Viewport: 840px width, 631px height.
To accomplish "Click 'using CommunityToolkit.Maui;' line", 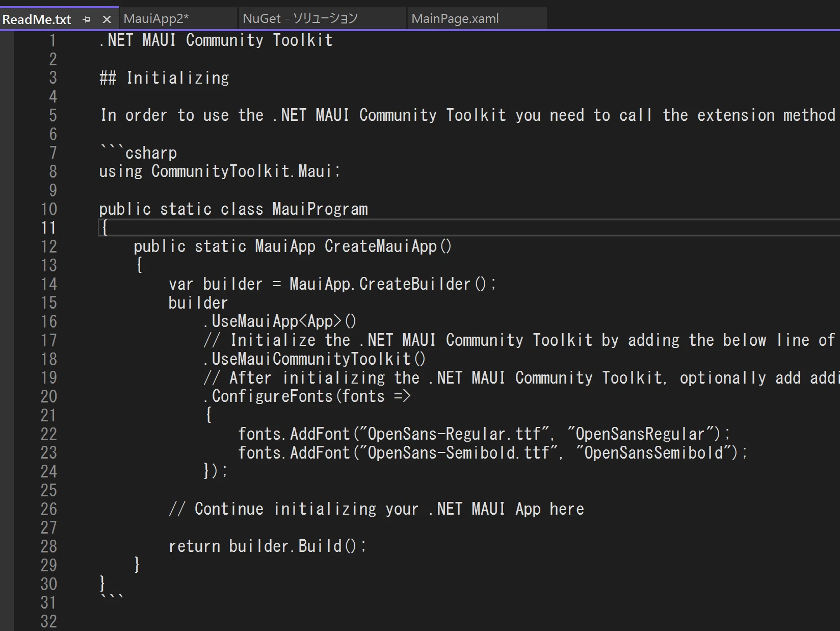I will (220, 171).
